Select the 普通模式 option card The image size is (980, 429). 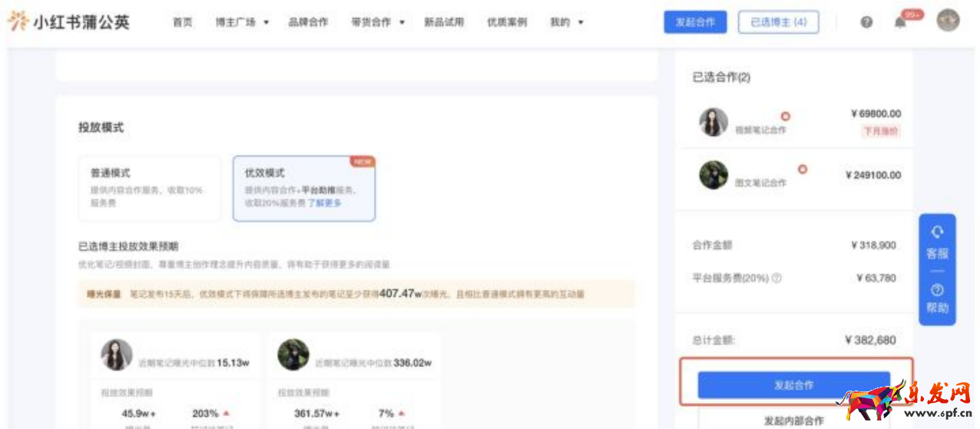[149, 188]
